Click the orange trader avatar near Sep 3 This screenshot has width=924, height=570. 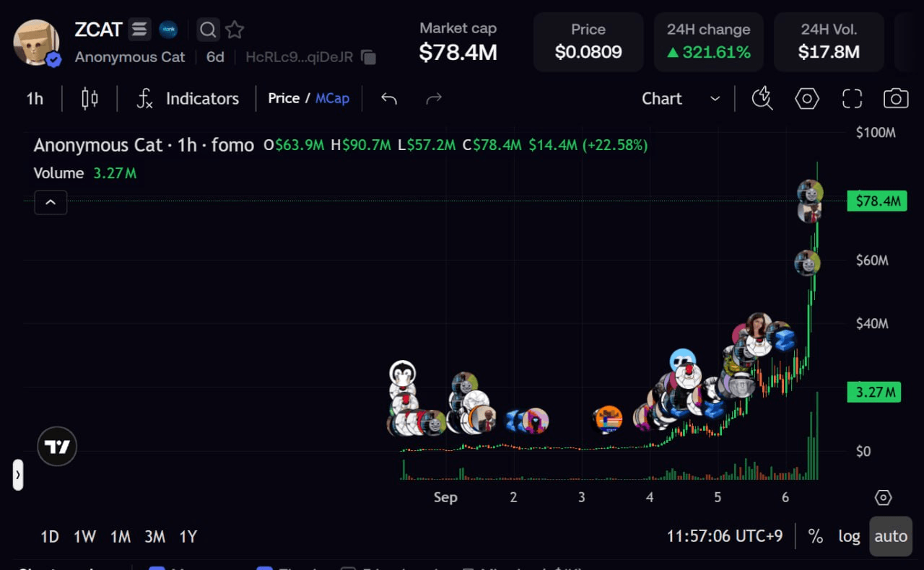tap(609, 418)
